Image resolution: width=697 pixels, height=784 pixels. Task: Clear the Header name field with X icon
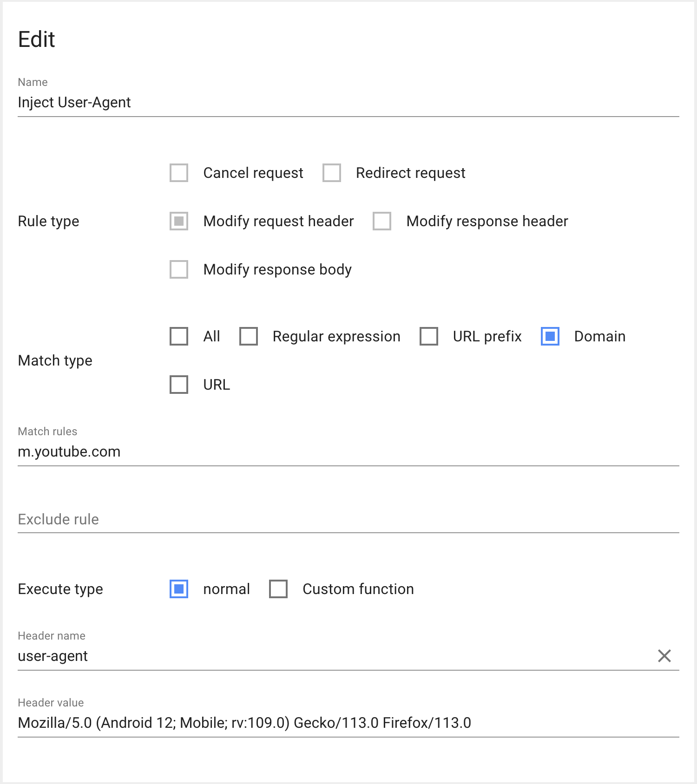pos(664,656)
